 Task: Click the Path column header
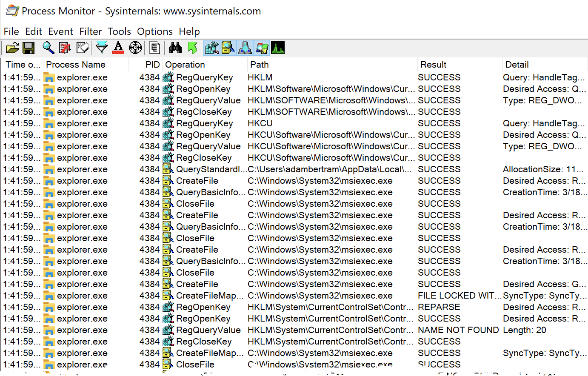click(x=332, y=65)
